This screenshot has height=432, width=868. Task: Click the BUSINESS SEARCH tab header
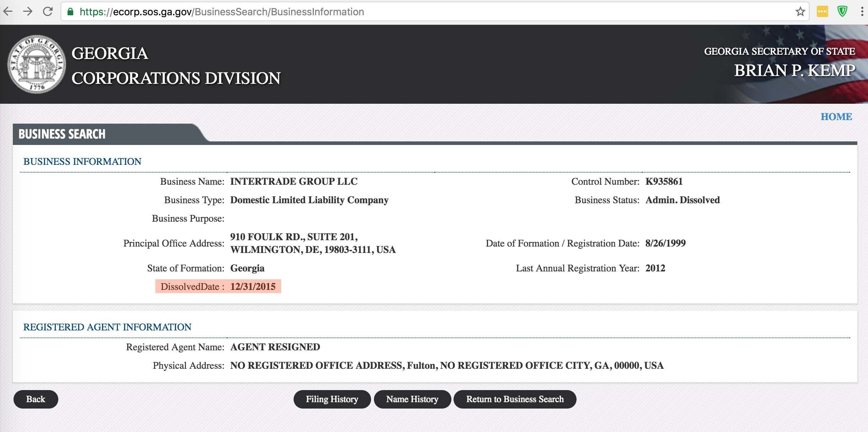point(62,134)
